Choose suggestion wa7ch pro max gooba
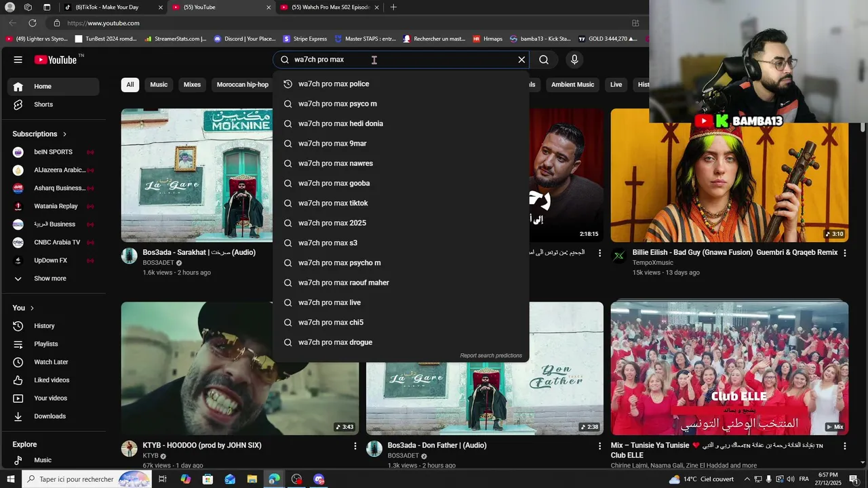Image resolution: width=868 pixels, height=488 pixels. click(401, 183)
